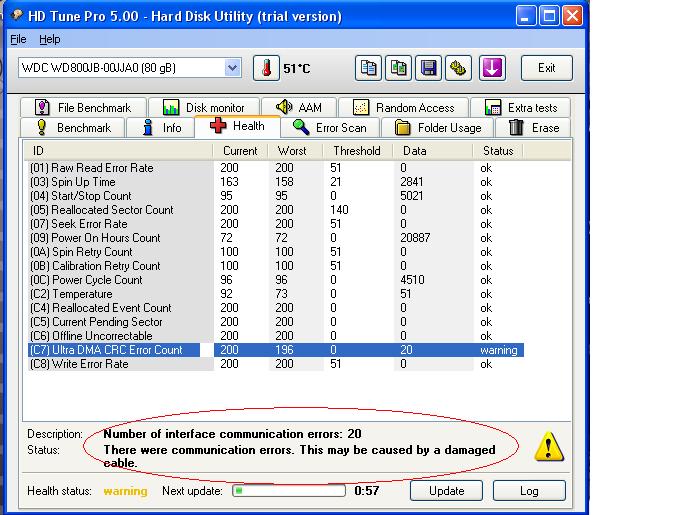Image resolution: width=680 pixels, height=515 pixels.
Task: Select the (0B) Calibration Retry Count row
Action: [x=276, y=266]
